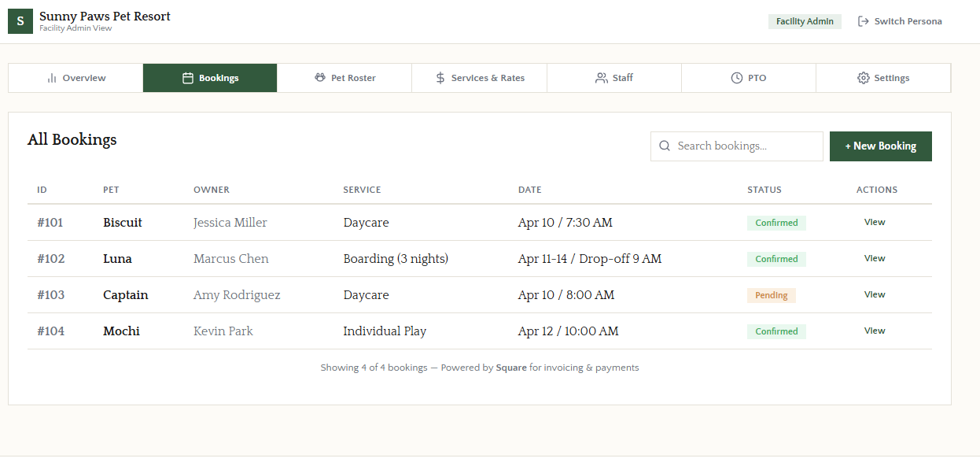Open the PTO tab
The height and width of the screenshot is (462, 980).
pyautogui.click(x=749, y=78)
